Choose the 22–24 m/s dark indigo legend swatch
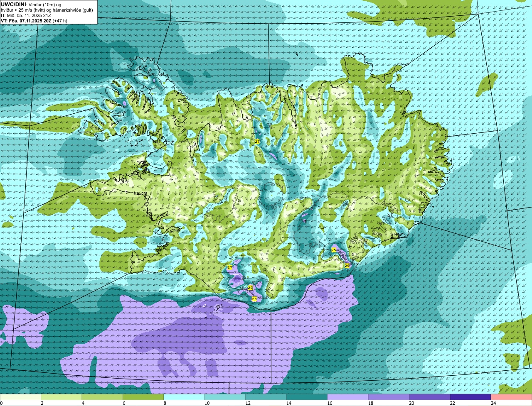 point(470,397)
